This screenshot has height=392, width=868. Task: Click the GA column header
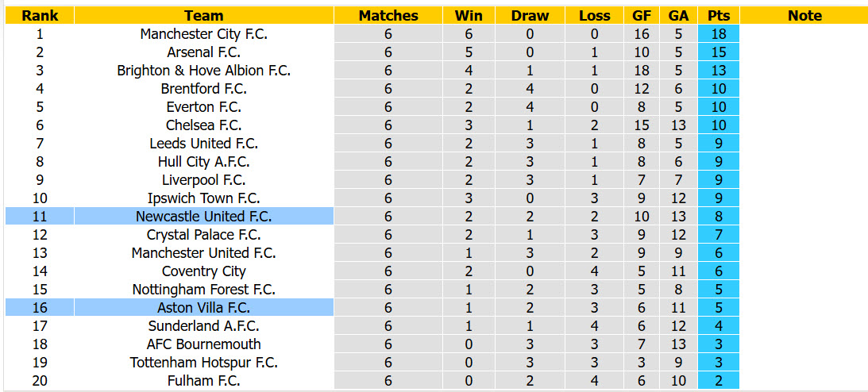678,16
